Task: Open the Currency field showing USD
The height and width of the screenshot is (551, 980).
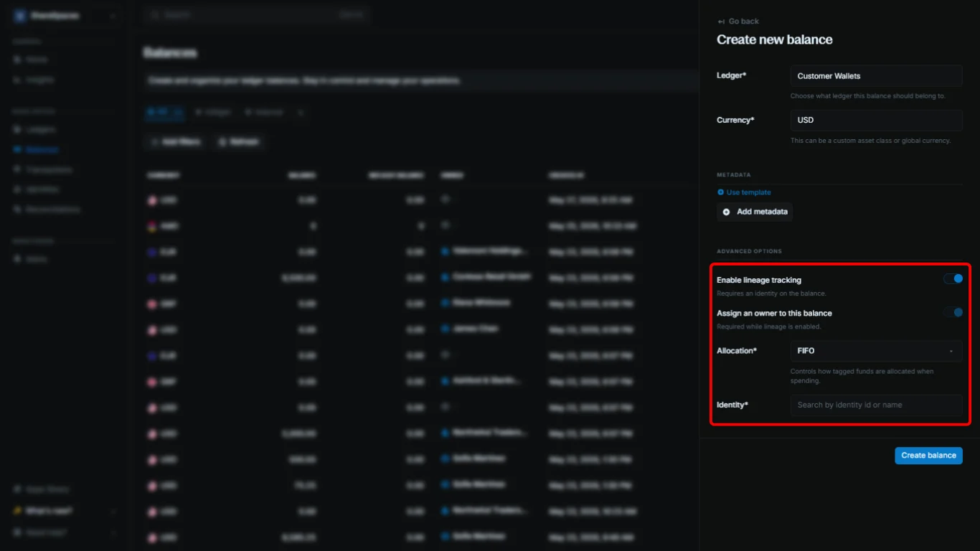Action: [x=876, y=120]
